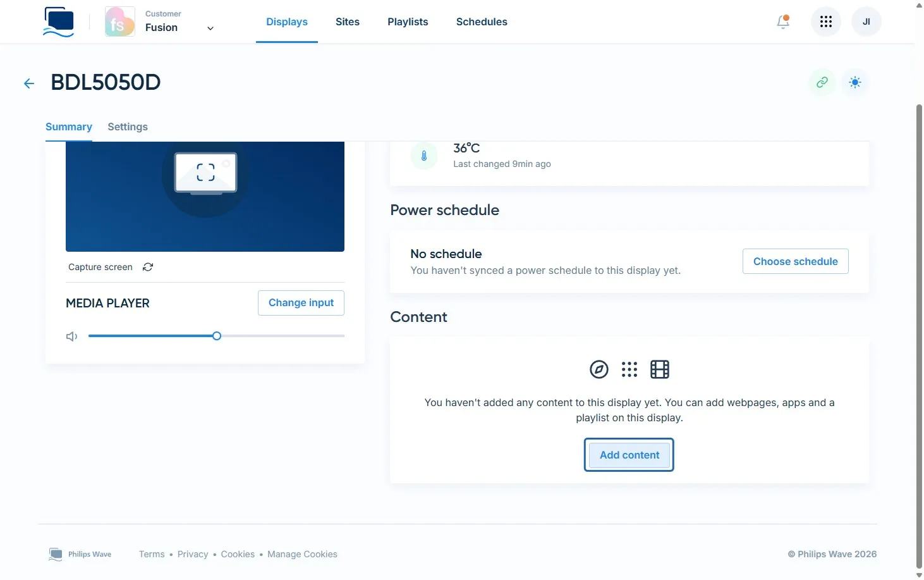924x580 pixels.
Task: Open the Schedules tab
Action: coord(482,22)
